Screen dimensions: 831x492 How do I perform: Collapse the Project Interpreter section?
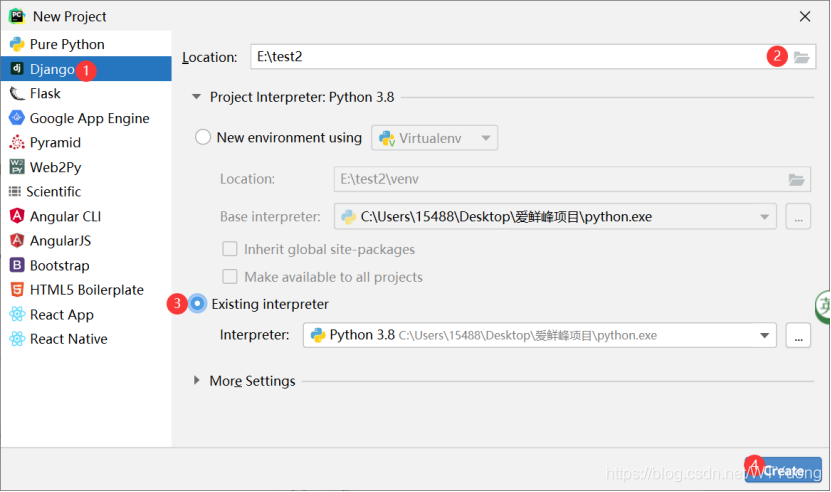click(197, 98)
